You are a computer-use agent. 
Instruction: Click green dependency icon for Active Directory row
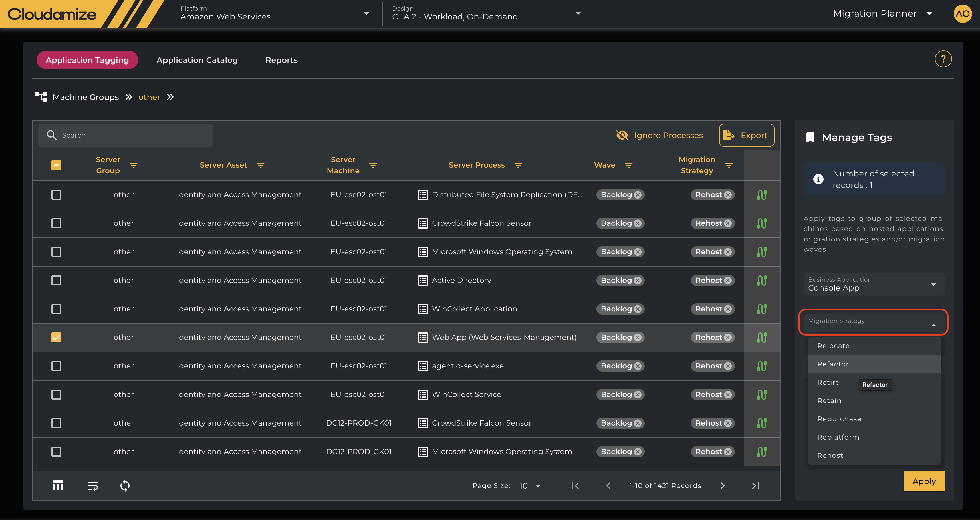click(x=762, y=280)
